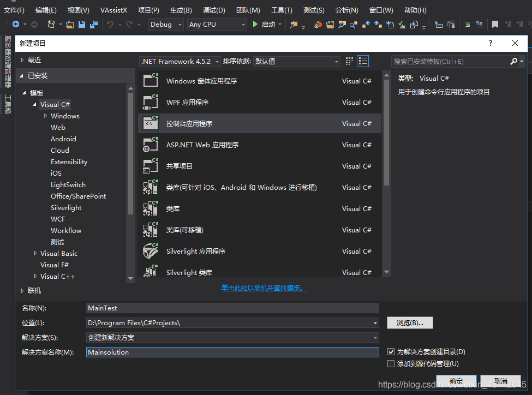Image resolution: width=532 pixels, height=395 pixels.
Task: Open the 调试(D) menu
Action: tap(213, 10)
